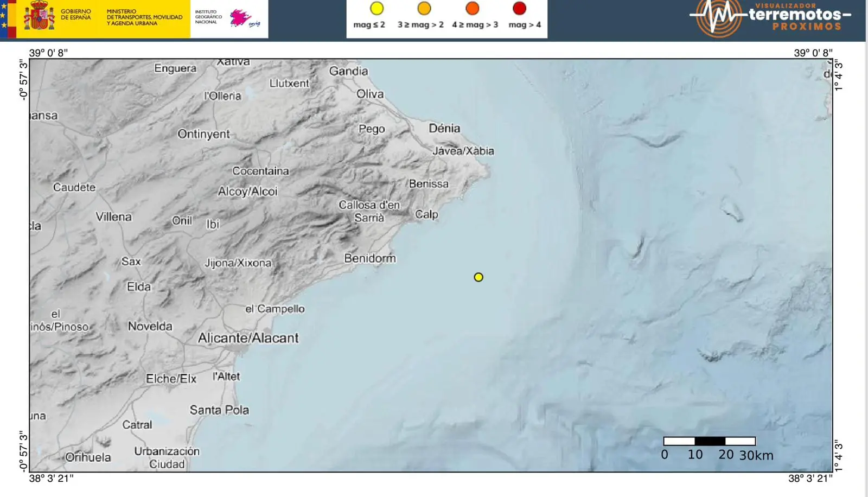This screenshot has width=868, height=497.
Task: Click the light orange 3 ≥ mag > 2 circle
Action: [x=424, y=8]
